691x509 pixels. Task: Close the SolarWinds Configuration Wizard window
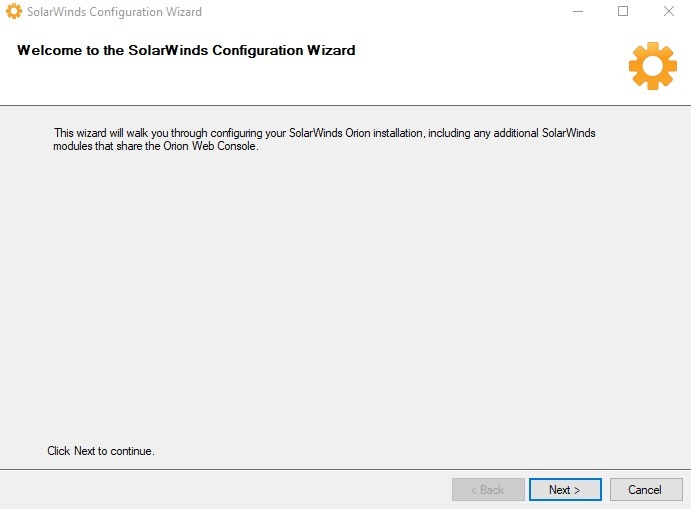pos(669,11)
